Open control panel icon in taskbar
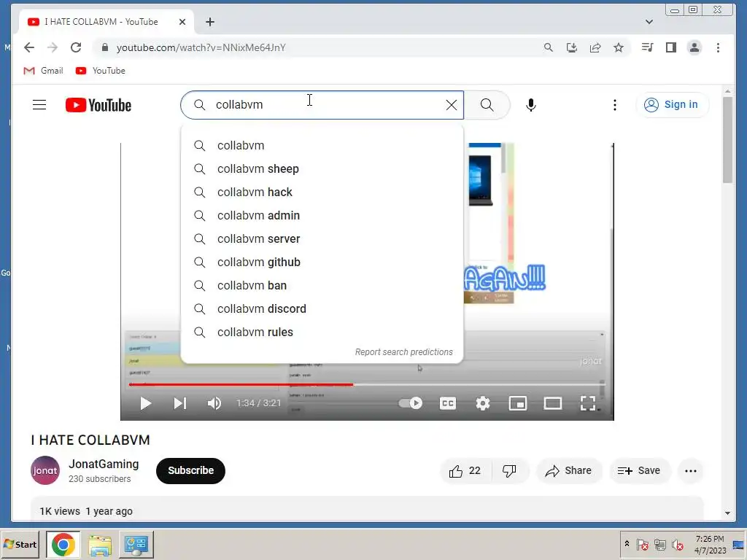This screenshot has width=747, height=560. pos(136,544)
